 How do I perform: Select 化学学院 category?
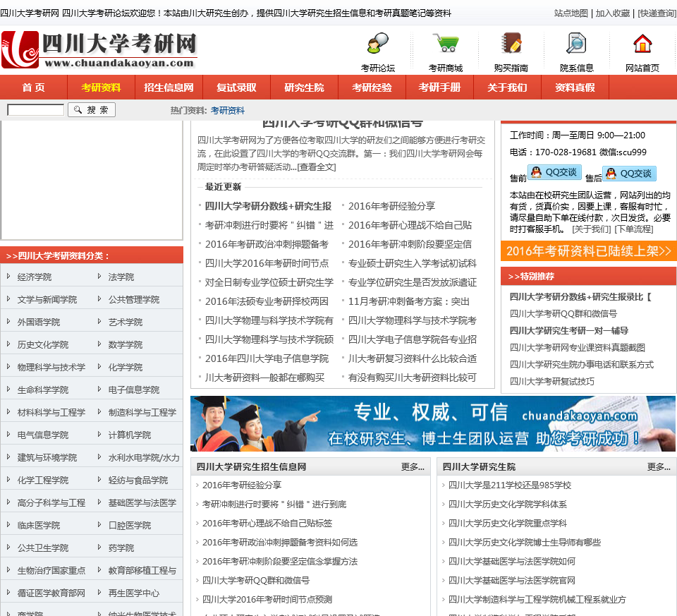126,367
